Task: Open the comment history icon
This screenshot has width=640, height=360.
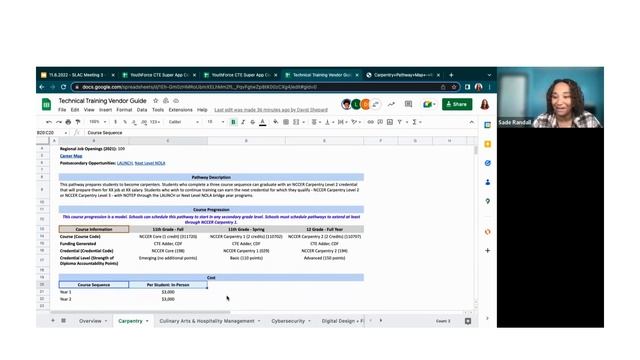Action: [x=408, y=104]
